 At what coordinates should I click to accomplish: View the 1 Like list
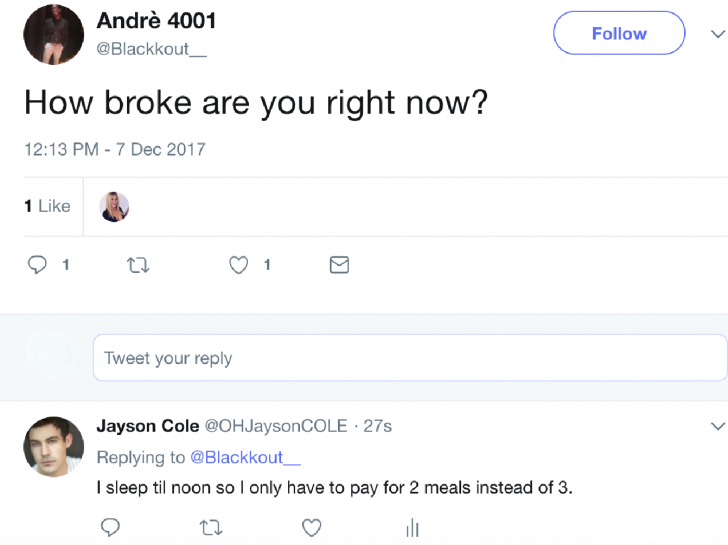click(47, 206)
